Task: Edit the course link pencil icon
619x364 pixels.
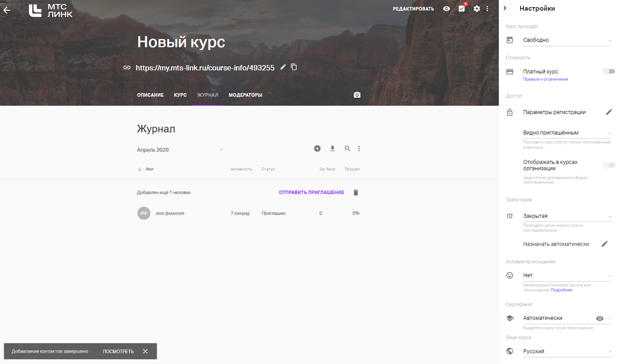Action: pos(283,67)
